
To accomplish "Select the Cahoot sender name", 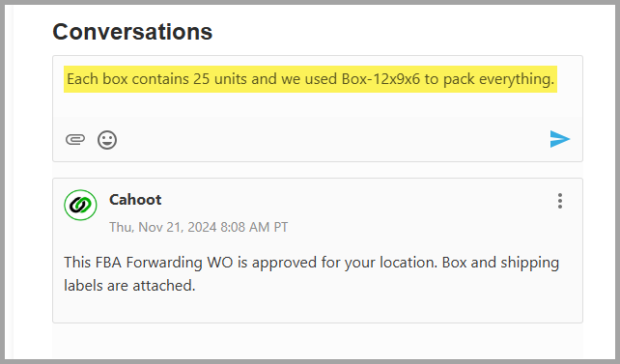I will pos(135,200).
